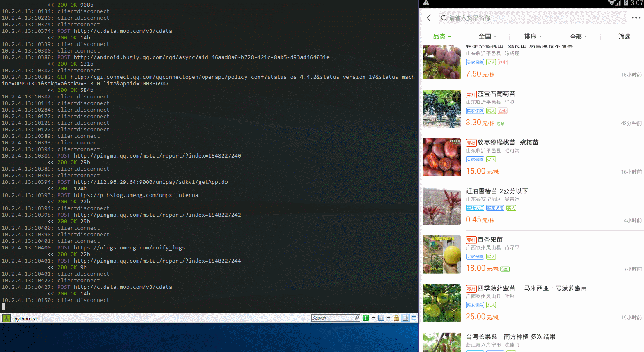This screenshot has height=352, width=644.
Task: Tap 实人 badge on 软枣猕猴桃苗 15.00 listing
Action: 491,160
